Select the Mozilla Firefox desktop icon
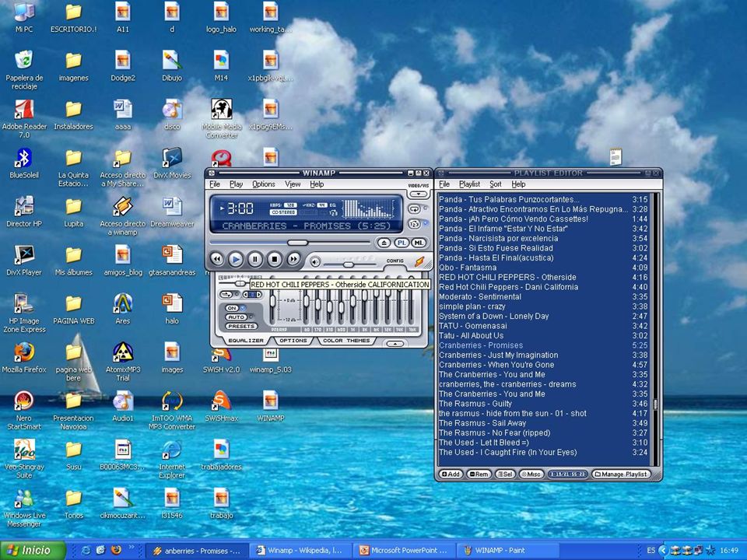Screen dimensions: 747x560 tap(24, 358)
